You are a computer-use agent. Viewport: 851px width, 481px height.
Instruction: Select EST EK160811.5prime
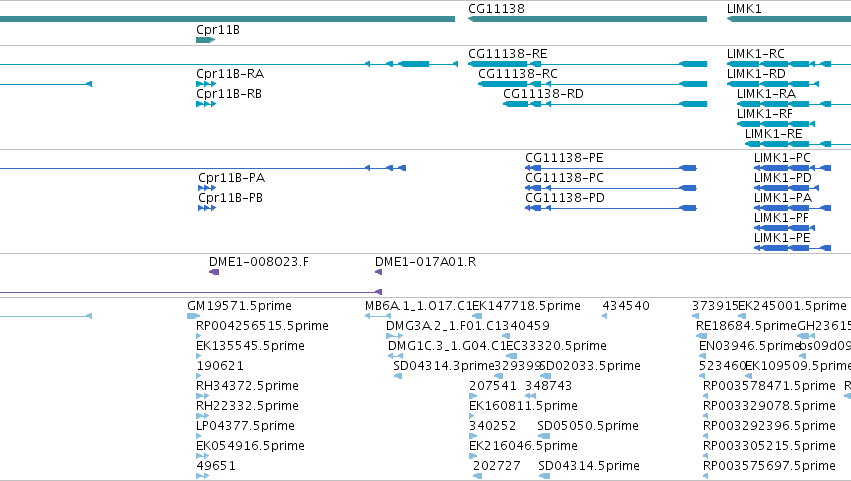click(x=523, y=407)
